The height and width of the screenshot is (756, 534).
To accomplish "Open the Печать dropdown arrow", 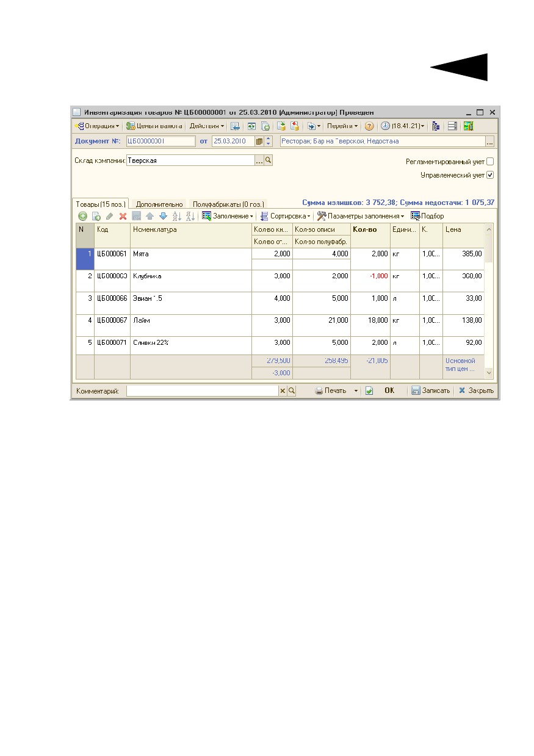I will 356,391.
